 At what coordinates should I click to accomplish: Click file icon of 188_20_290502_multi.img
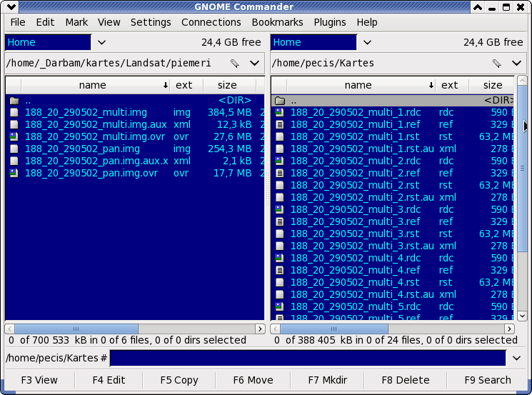[14, 112]
